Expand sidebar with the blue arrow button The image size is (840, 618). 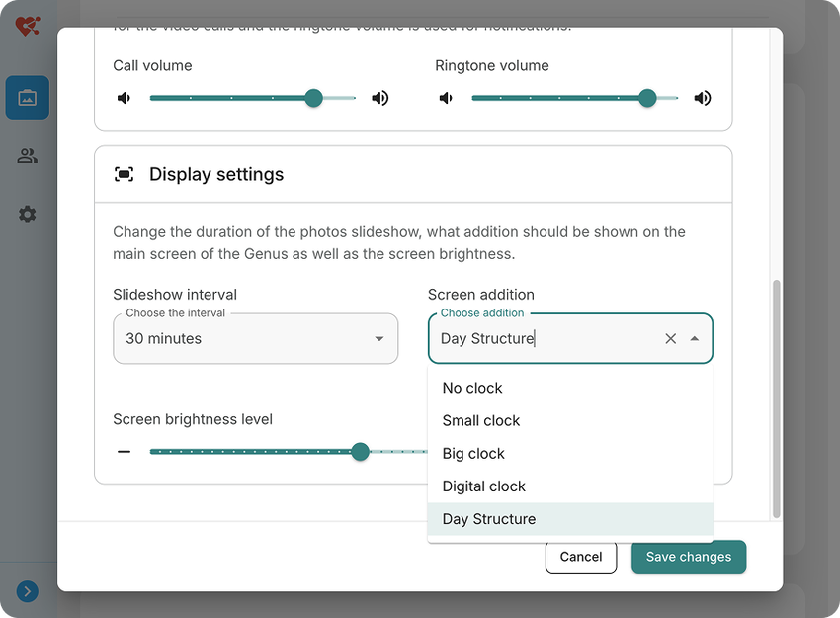[x=28, y=591]
